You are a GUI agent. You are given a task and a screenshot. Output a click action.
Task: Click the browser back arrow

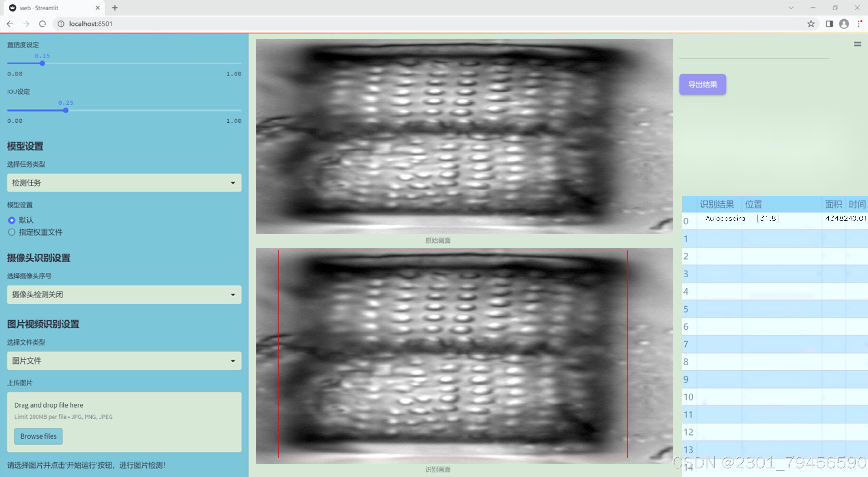pyautogui.click(x=10, y=24)
